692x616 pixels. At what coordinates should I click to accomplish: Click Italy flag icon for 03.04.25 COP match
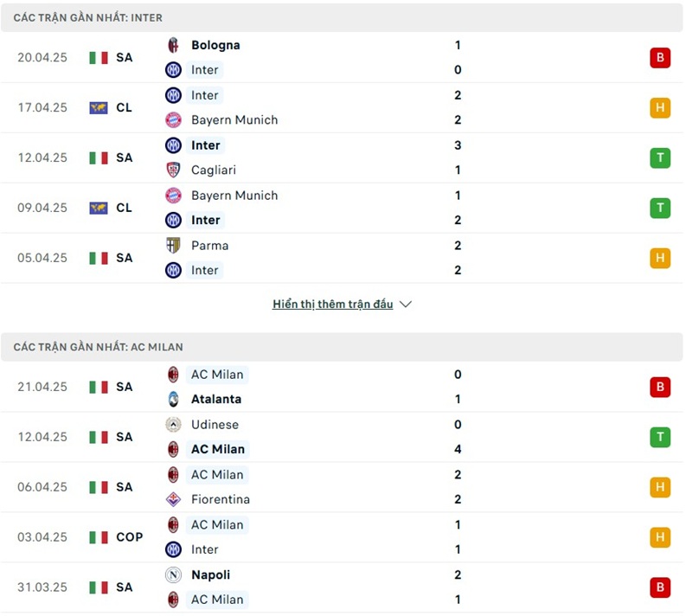tap(99, 537)
